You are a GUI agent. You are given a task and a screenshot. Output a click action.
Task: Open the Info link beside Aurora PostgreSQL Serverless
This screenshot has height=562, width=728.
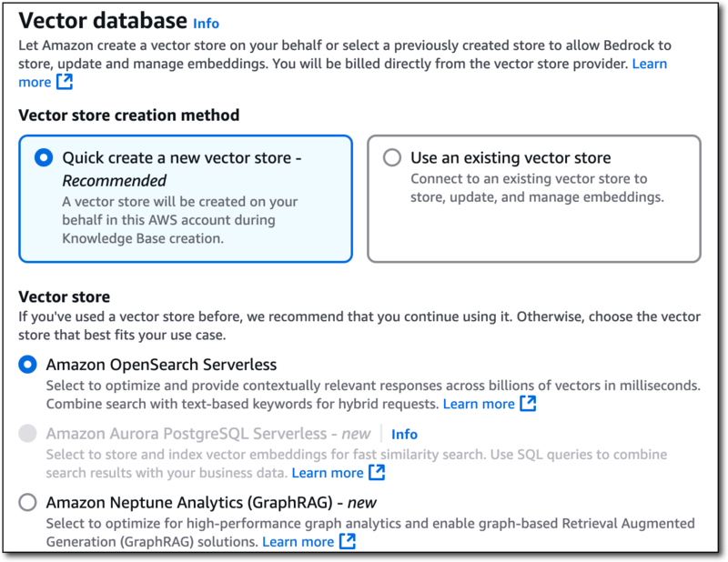point(404,434)
